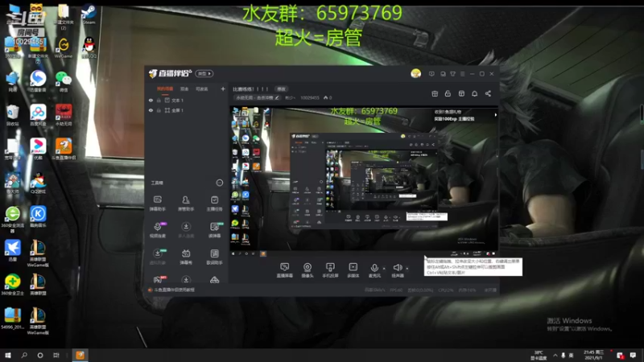This screenshot has width=644, height=362.
Task: Select the 全屏 1 source row
Action: coord(187,110)
